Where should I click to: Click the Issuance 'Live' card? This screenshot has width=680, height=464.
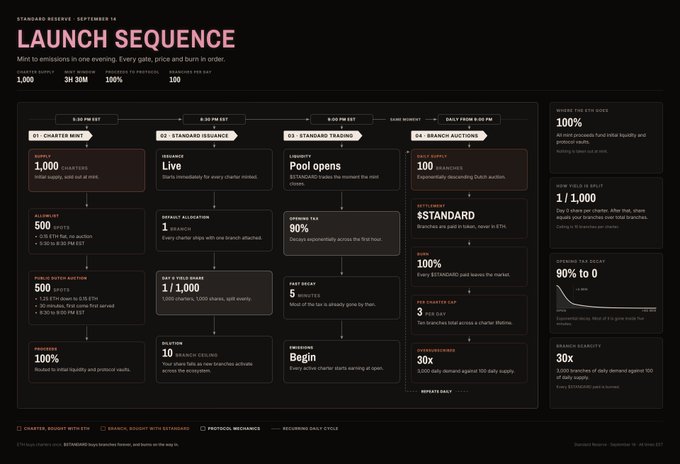(214, 170)
